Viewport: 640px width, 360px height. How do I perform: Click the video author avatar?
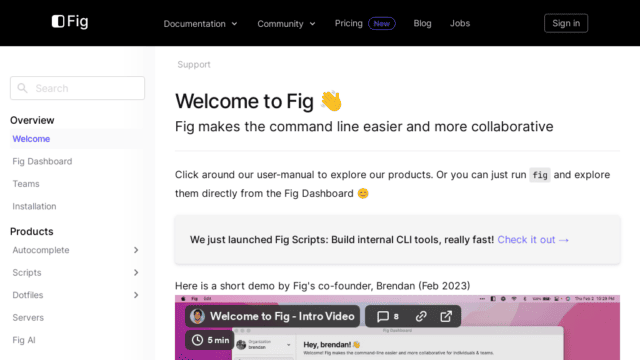[x=198, y=316]
